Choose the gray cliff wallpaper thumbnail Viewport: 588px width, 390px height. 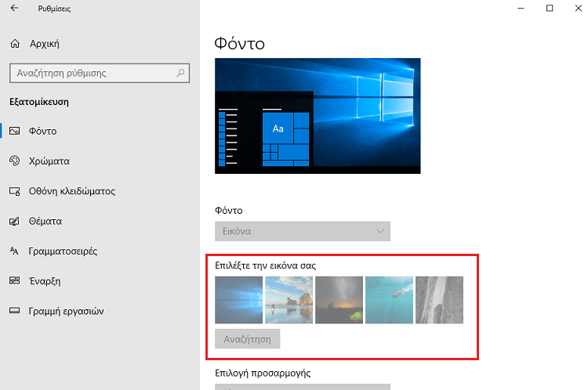click(439, 300)
